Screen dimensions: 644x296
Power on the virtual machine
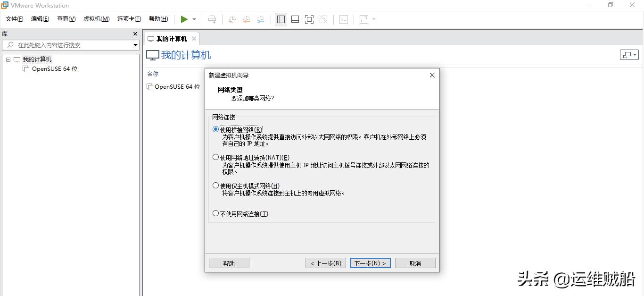[x=184, y=19]
